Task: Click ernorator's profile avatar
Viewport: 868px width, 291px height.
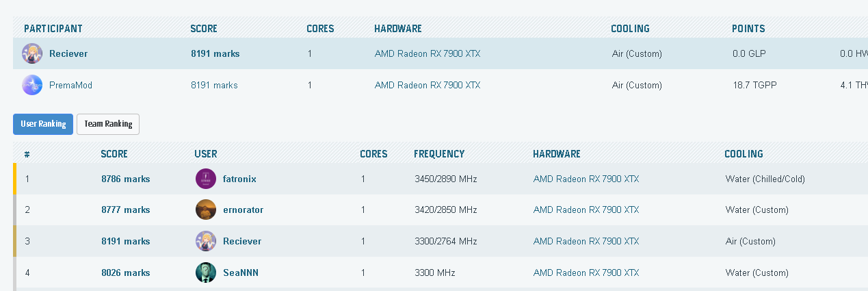Action: pyautogui.click(x=206, y=210)
